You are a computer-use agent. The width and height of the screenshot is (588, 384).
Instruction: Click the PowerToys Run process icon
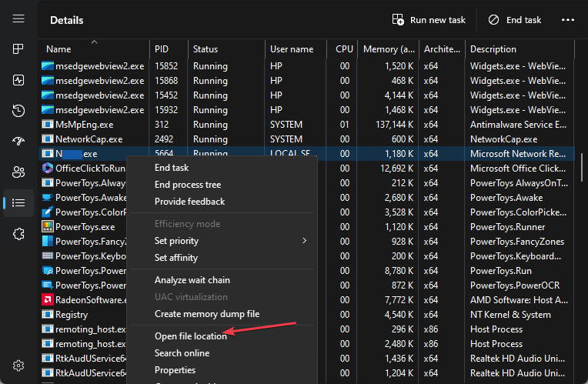pyautogui.click(x=47, y=271)
